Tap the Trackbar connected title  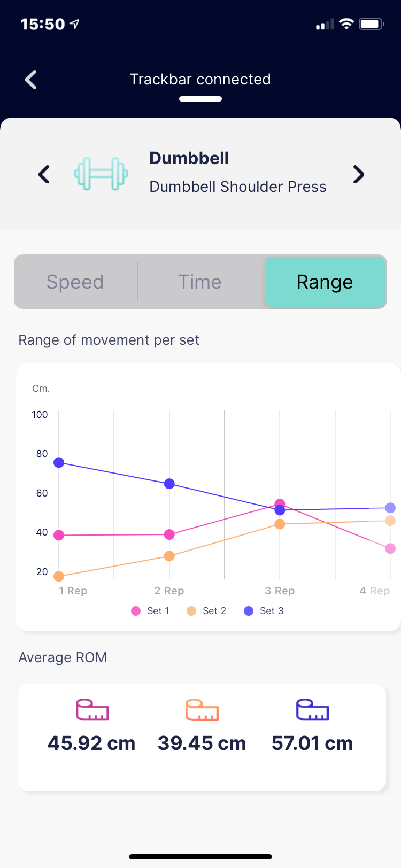coord(200,79)
